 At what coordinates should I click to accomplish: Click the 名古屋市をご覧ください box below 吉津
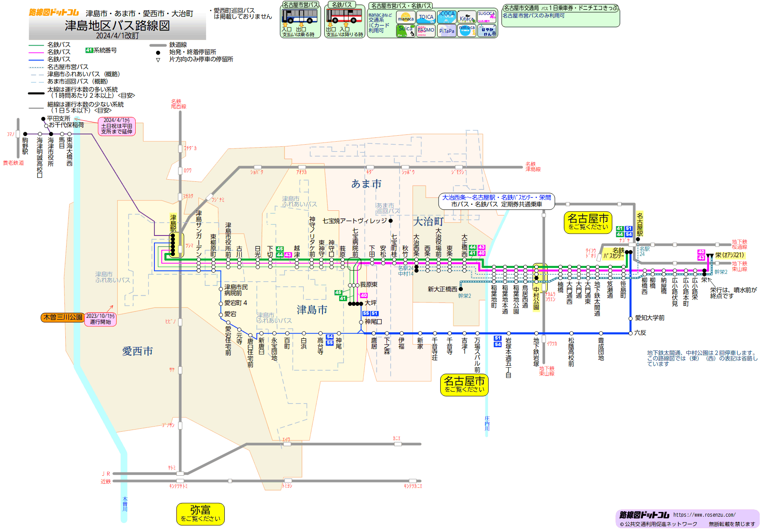(465, 385)
